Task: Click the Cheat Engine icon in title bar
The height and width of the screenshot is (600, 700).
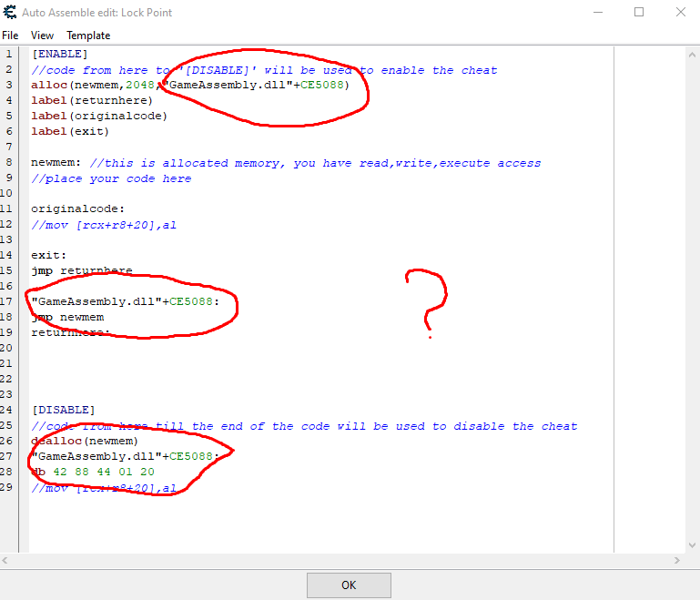Action: click(10, 13)
